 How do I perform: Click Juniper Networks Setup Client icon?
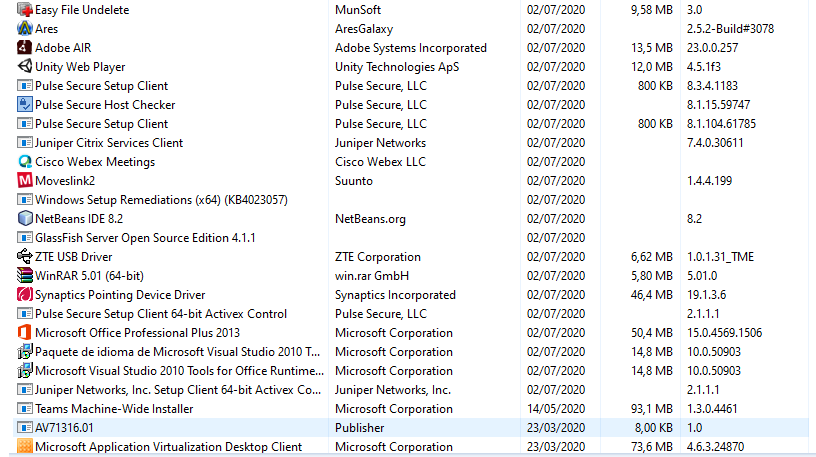24,390
